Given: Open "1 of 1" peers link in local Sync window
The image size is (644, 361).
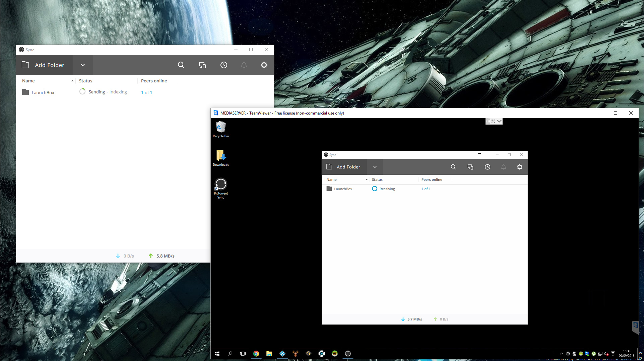Looking at the screenshot, I should 146,92.
